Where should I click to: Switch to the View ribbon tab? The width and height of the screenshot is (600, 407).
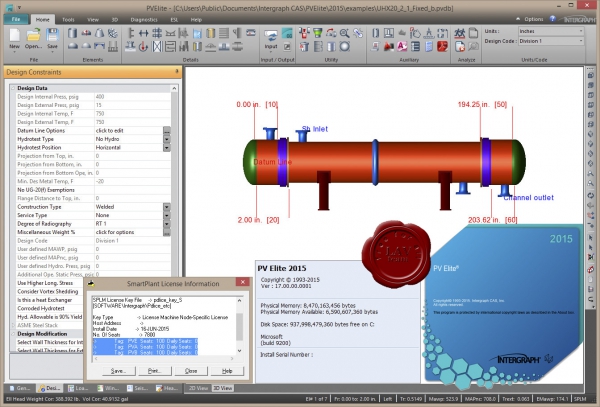click(93, 20)
